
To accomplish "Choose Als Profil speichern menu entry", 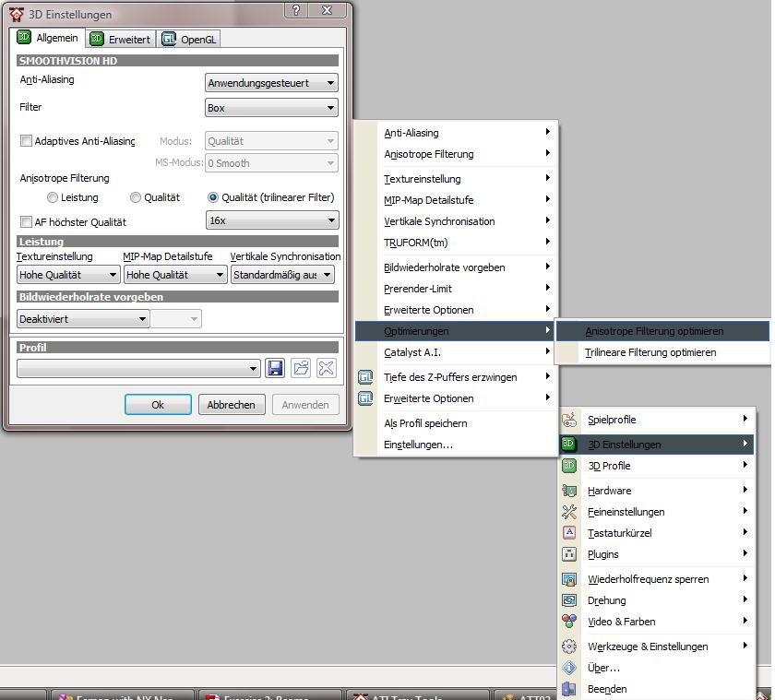I will click(x=457, y=423).
